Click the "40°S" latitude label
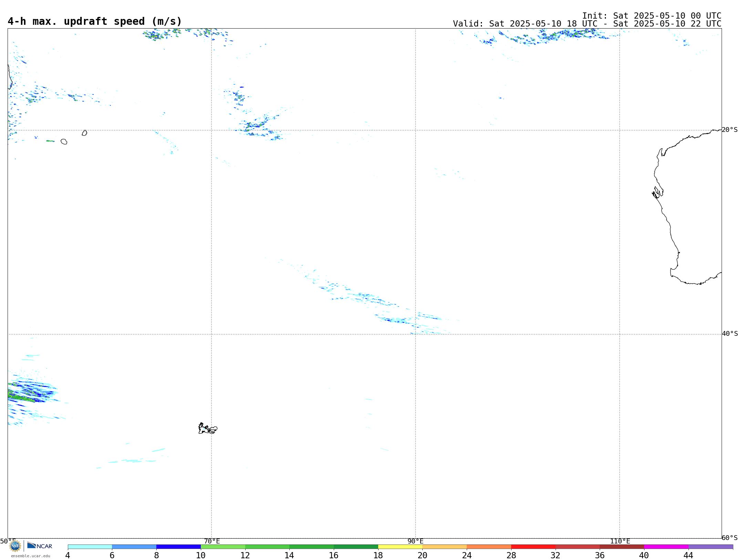The image size is (744, 560). coord(730,334)
